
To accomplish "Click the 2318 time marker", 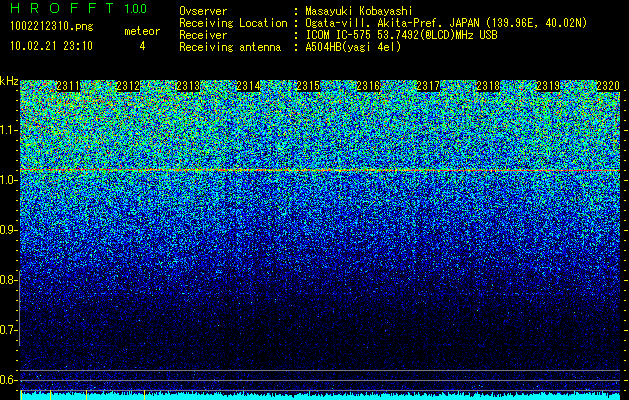I will click(x=488, y=86).
